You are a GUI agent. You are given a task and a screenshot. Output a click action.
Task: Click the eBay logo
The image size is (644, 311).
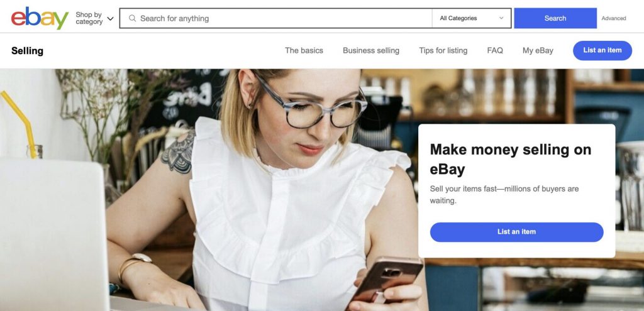coord(40,18)
